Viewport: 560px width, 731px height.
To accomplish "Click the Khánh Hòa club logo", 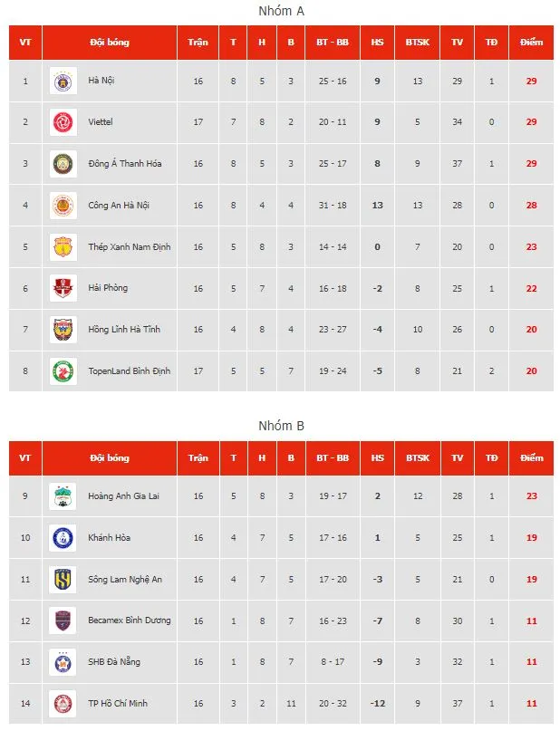I will pos(63,538).
